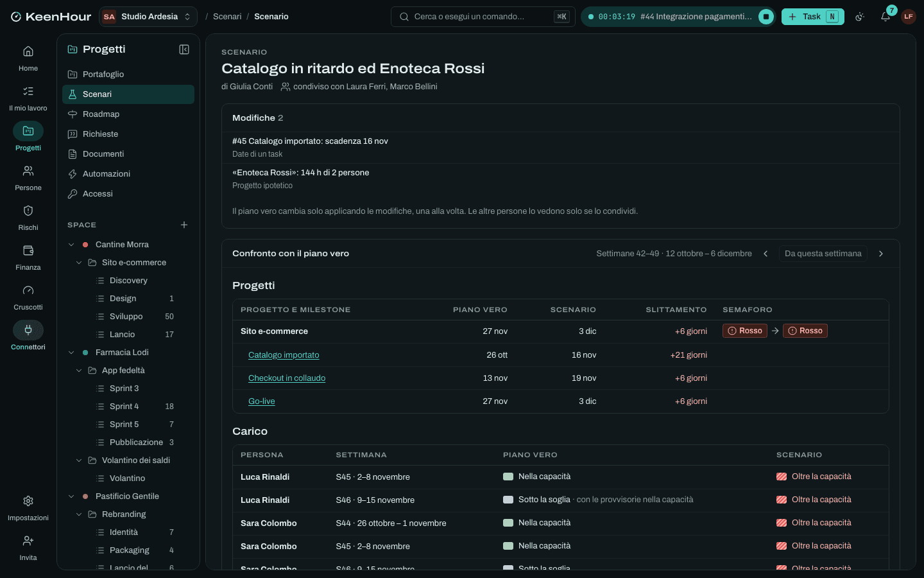The width and height of the screenshot is (924, 578).
Task: Collapse the Pastificio Gentile space
Action: 72,496
